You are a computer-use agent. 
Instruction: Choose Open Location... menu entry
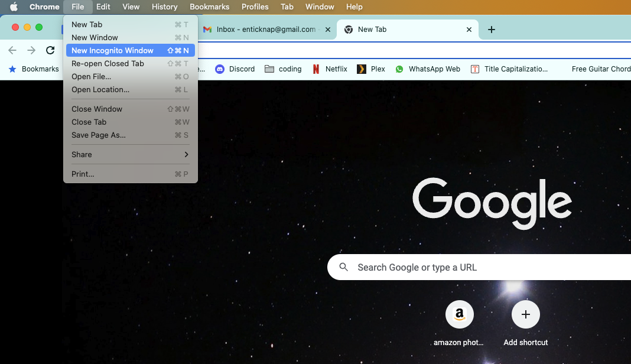(x=131, y=89)
